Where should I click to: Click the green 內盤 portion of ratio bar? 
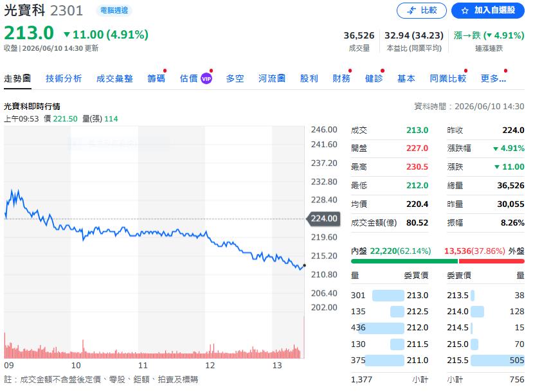(404, 262)
